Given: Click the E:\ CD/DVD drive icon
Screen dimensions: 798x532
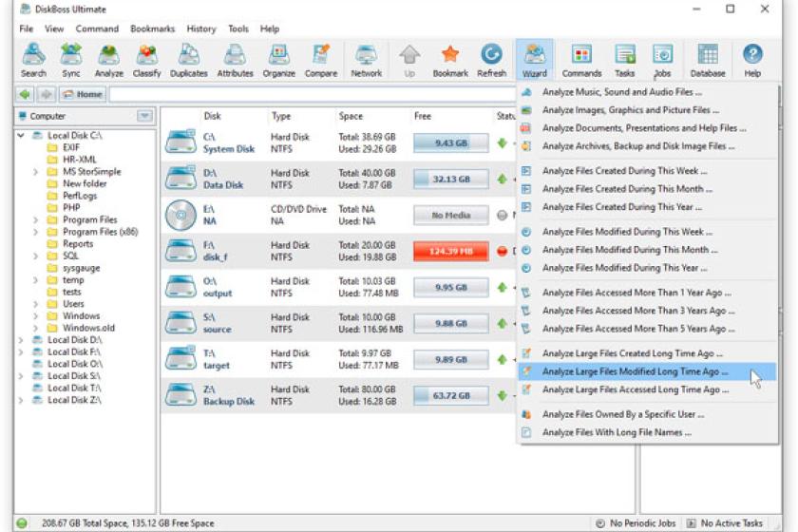Looking at the screenshot, I should coord(180,215).
